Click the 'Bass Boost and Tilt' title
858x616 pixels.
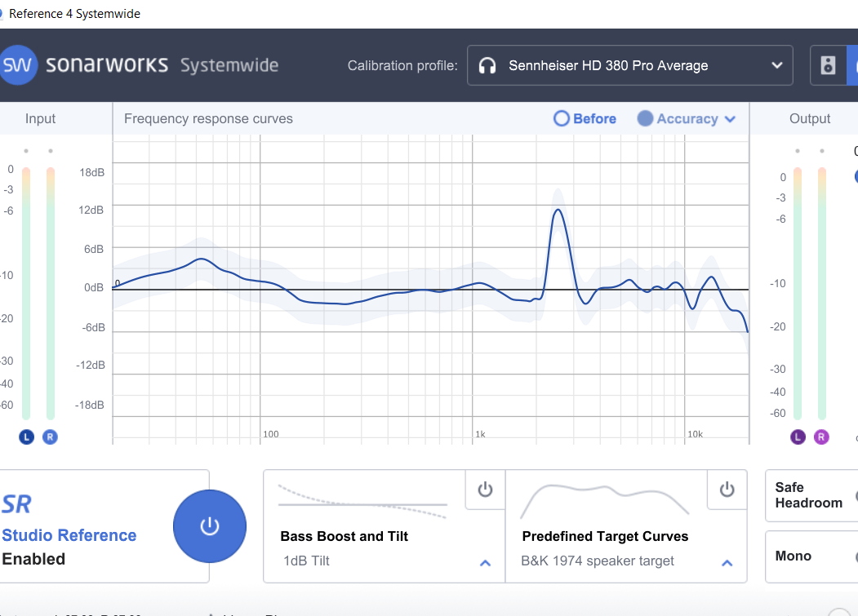pos(345,536)
